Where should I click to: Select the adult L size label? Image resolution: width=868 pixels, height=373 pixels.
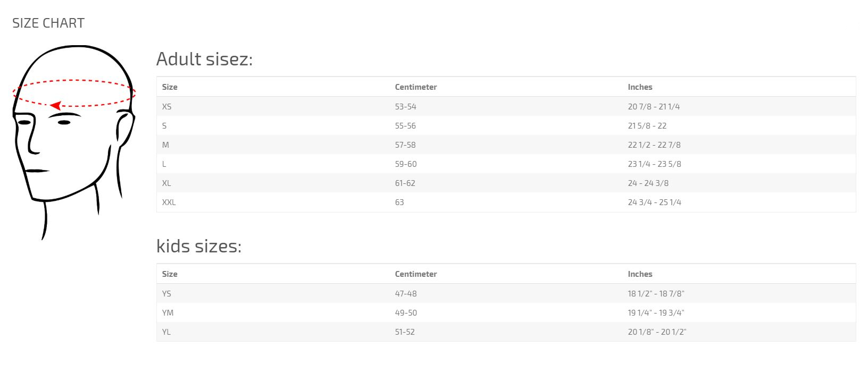coord(164,164)
